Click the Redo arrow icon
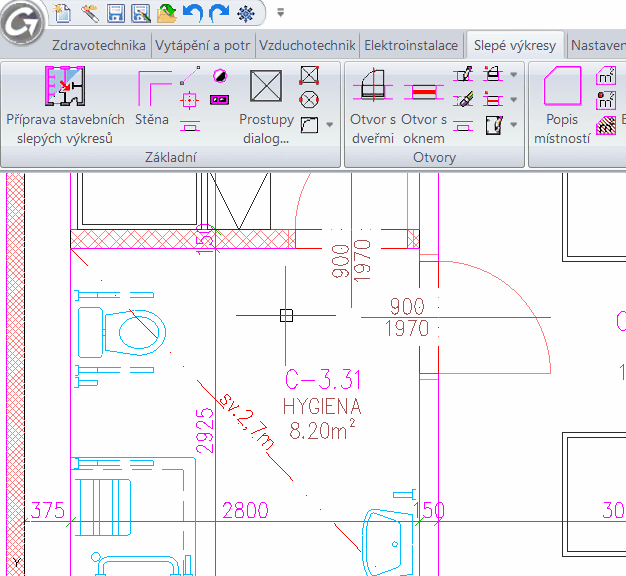626x576 pixels. click(219, 14)
